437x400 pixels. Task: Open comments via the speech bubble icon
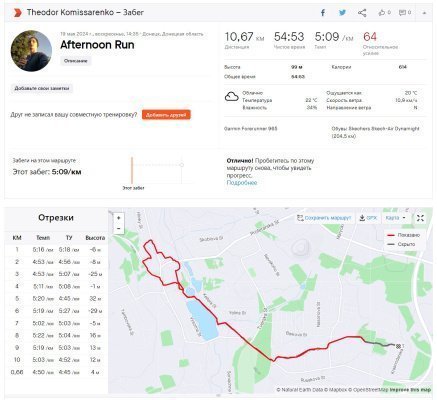coord(402,13)
